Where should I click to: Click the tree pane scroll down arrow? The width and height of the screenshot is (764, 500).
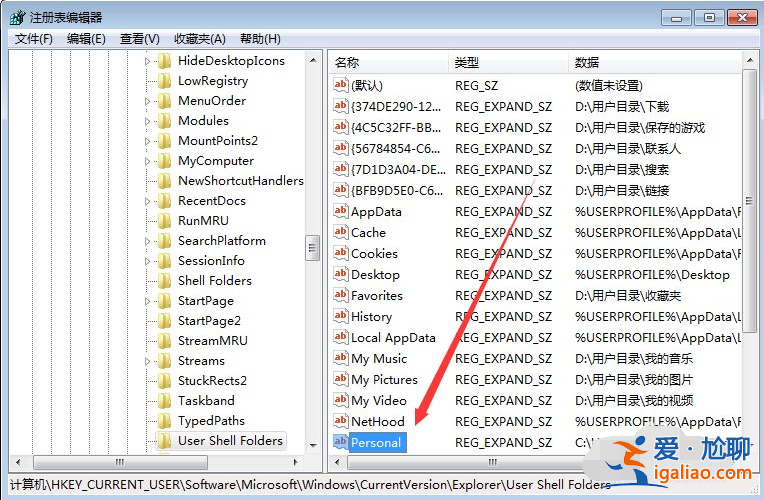coord(313,445)
